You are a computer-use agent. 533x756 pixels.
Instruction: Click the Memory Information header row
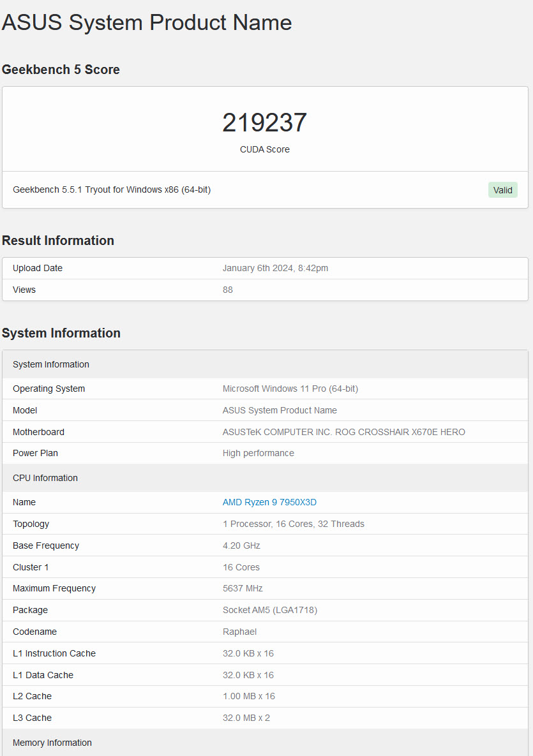[x=52, y=743]
